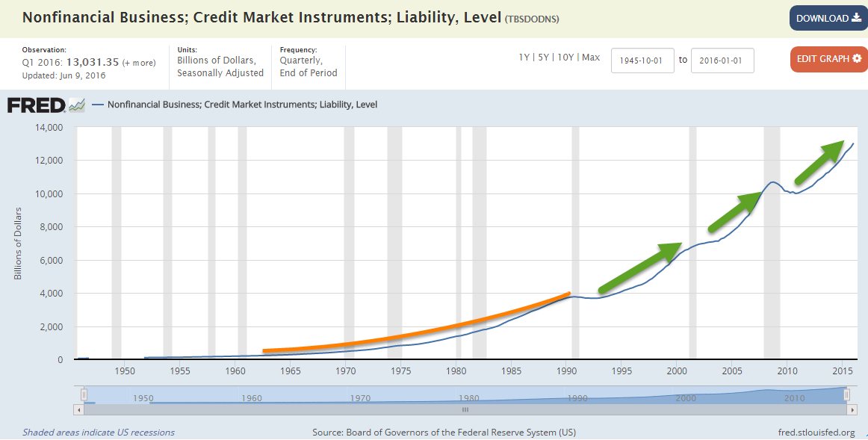Click the chart icon beside FRED logo
868x440 pixels.
click(x=77, y=105)
